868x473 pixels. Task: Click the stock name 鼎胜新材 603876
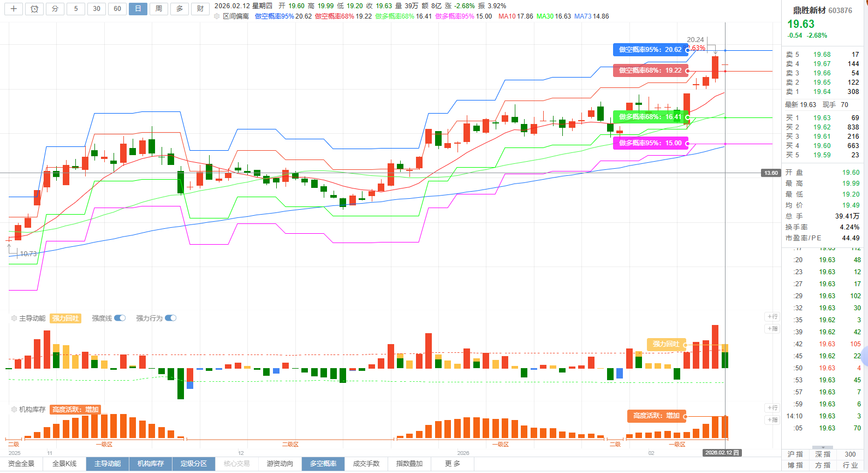click(822, 10)
